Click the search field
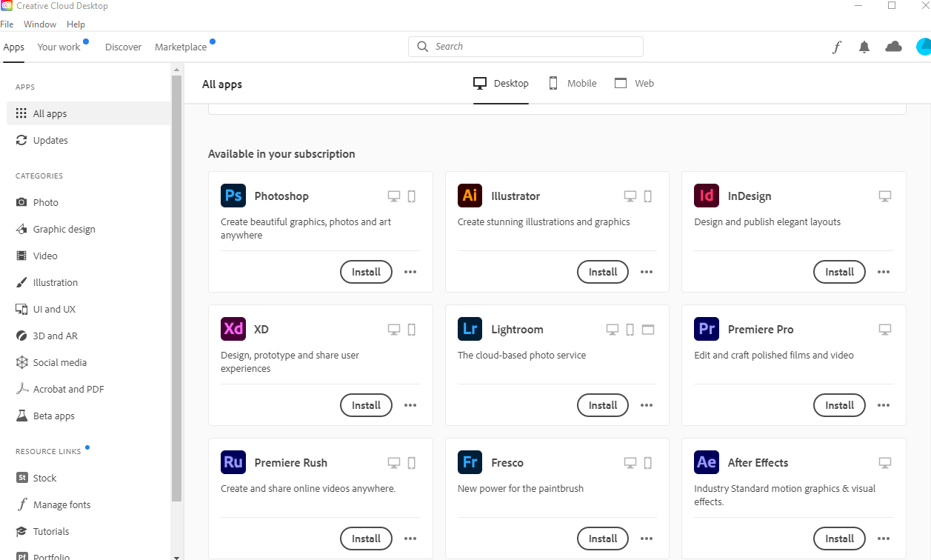 tap(526, 47)
